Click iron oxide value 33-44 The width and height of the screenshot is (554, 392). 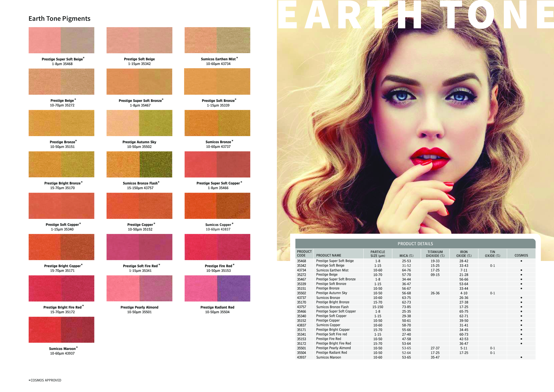pos(464,288)
